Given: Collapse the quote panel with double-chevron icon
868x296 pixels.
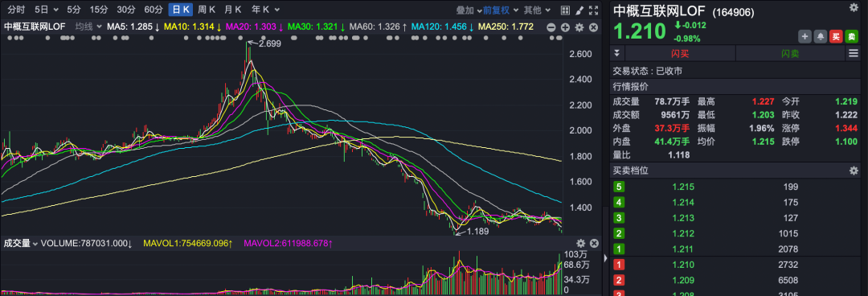Looking at the screenshot, I should pyautogui.click(x=617, y=53).
